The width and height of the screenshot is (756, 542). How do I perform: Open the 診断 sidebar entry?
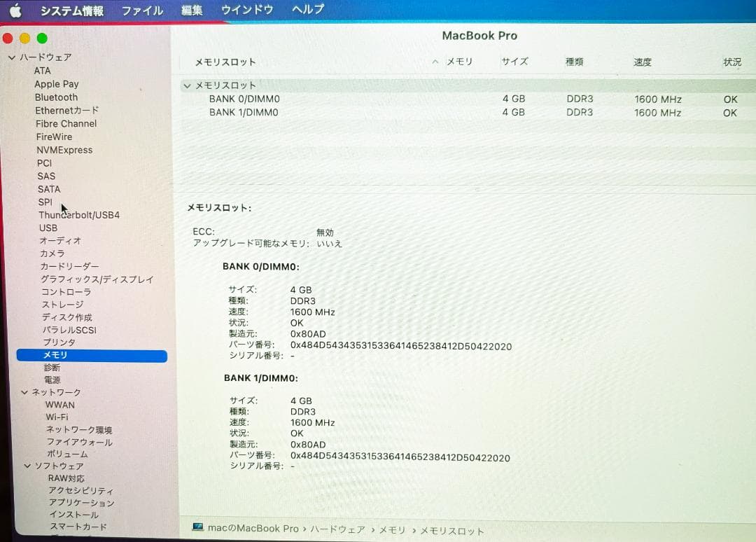click(52, 367)
